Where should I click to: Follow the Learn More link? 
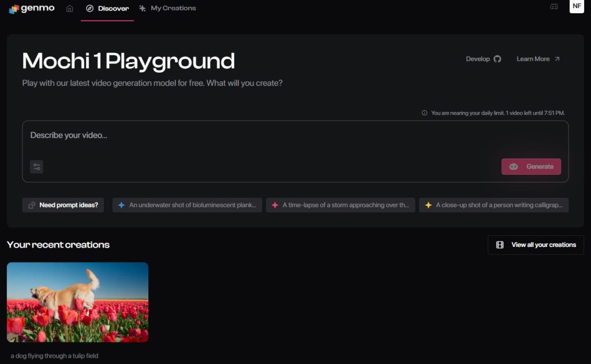(538, 59)
